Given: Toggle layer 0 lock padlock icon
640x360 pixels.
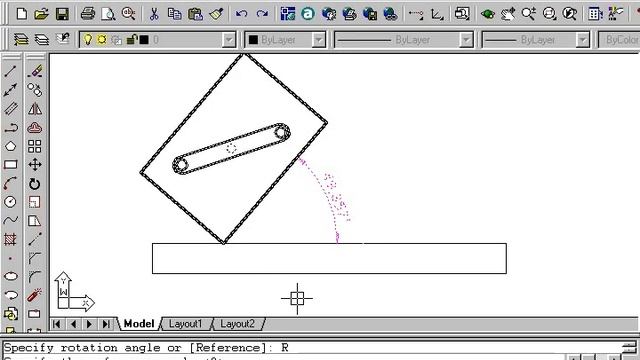Looking at the screenshot, I should pos(131,40).
